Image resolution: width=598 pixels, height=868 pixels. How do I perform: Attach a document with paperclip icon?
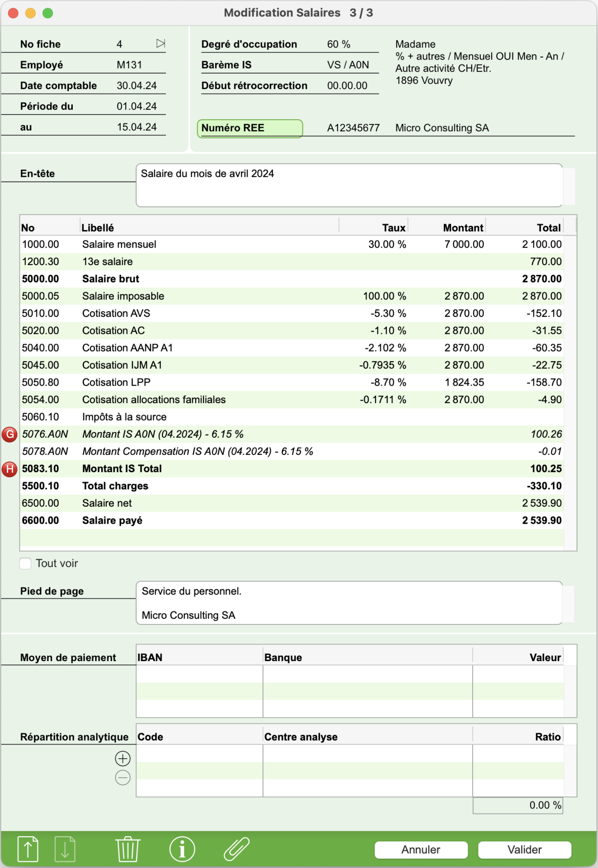(x=236, y=849)
